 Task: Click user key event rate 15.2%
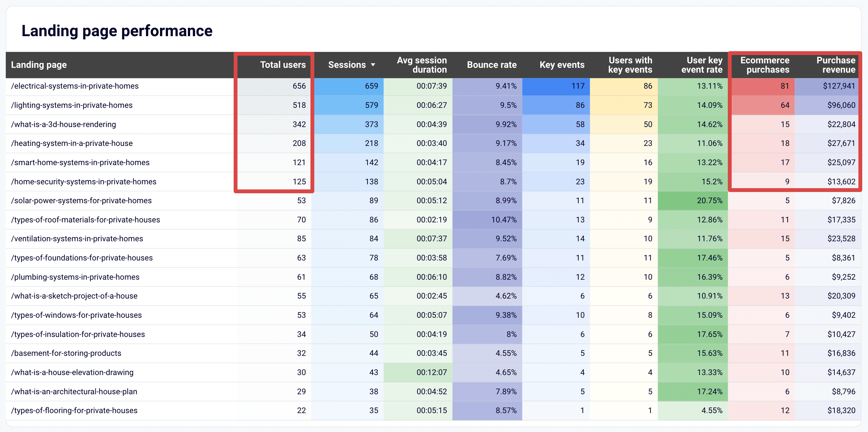pos(712,182)
